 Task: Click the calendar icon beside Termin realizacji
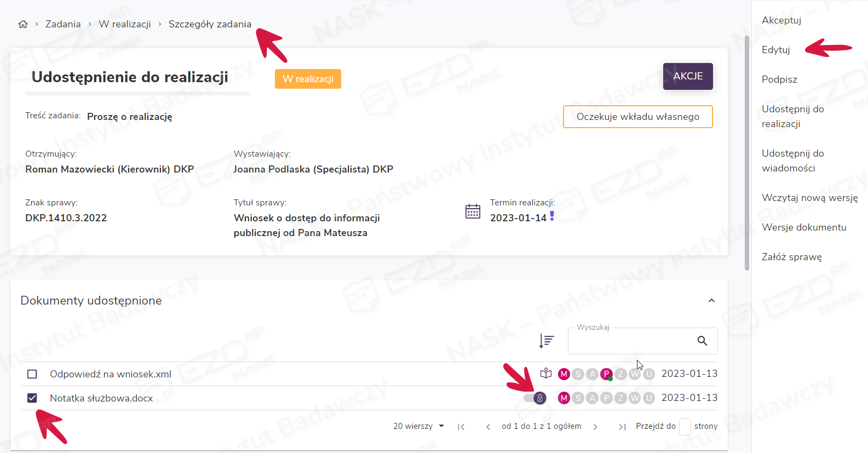(x=473, y=211)
